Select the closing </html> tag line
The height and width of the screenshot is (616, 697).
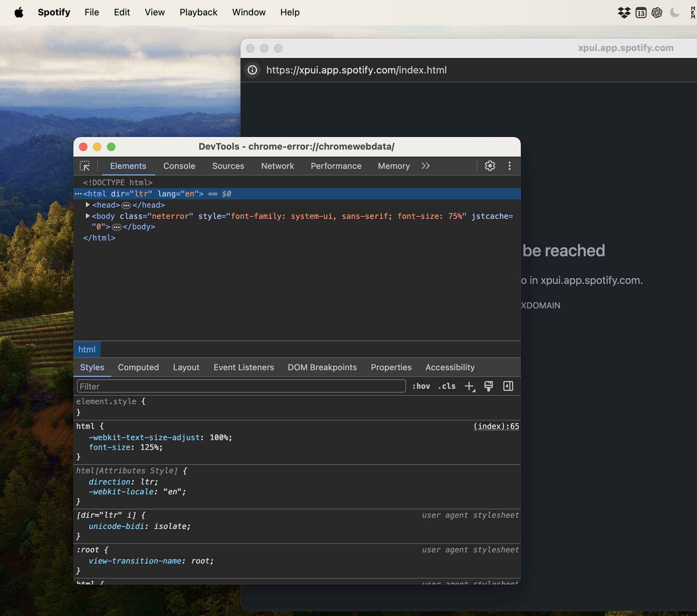pyautogui.click(x=99, y=238)
